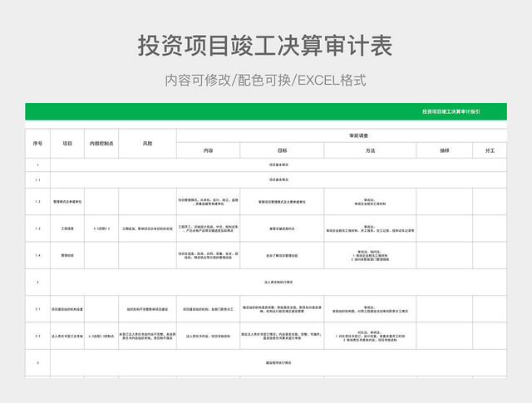Select merged 项目基本情况 cell in row 1.1
The image size is (532, 403).
278,179
